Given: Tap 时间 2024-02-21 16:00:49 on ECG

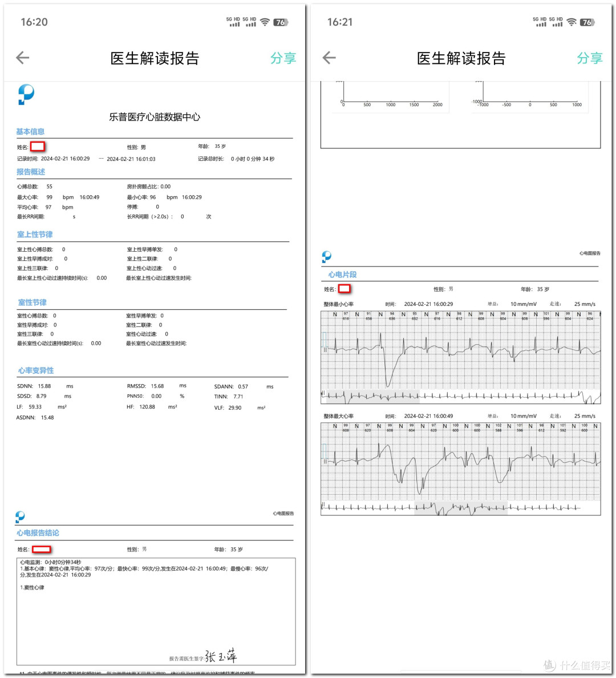Looking at the screenshot, I should click(419, 416).
